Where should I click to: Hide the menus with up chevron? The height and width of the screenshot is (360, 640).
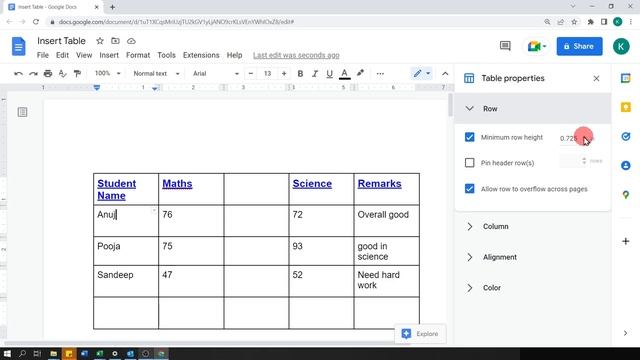point(445,74)
